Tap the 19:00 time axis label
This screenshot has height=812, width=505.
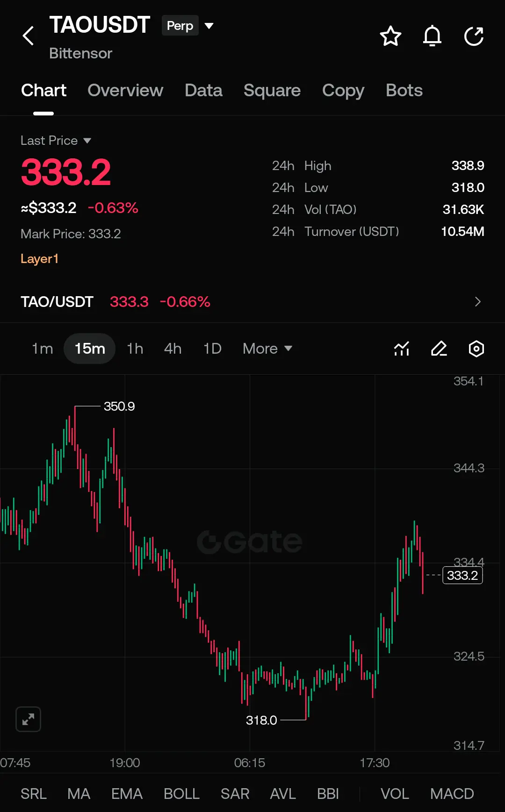point(125,763)
